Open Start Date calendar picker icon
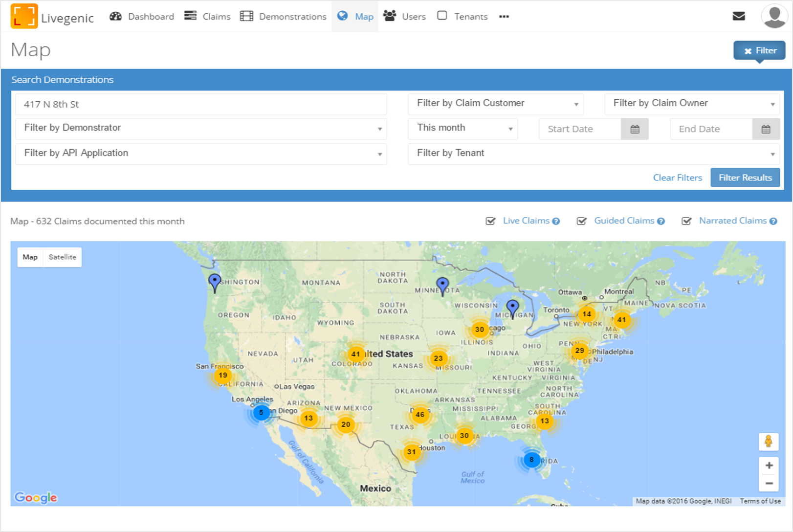Viewport: 793px width, 532px height. (635, 129)
